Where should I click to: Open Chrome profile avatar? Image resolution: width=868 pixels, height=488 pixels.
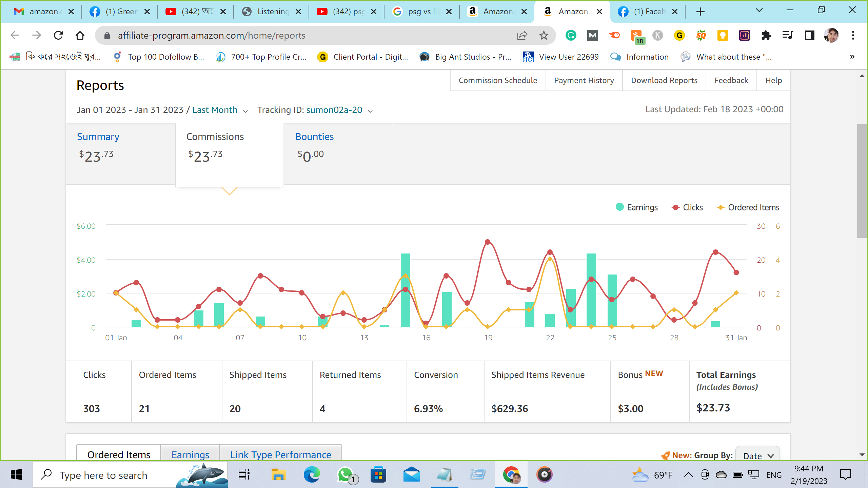pyautogui.click(x=831, y=35)
